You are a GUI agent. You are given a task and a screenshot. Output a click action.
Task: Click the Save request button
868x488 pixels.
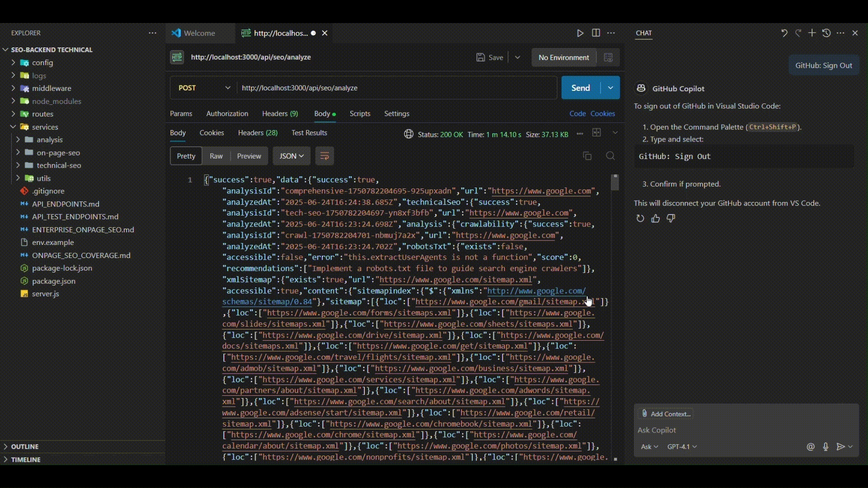(490, 57)
